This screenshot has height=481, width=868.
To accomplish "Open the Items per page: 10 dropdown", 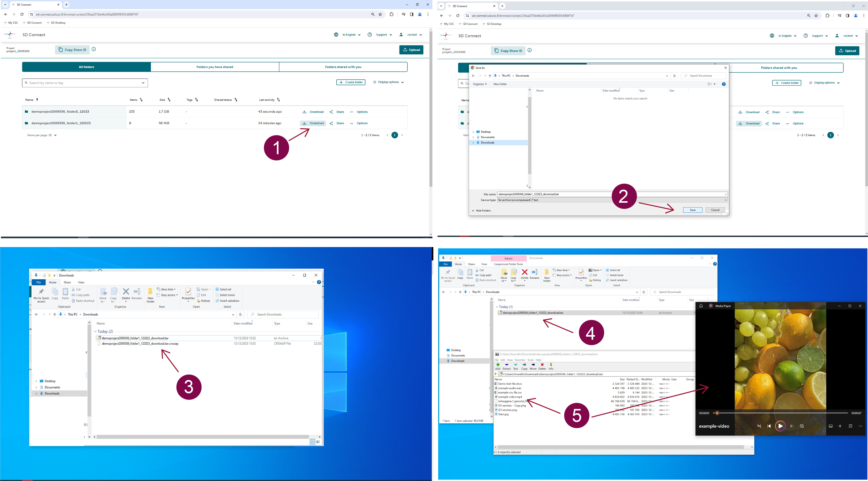I will 42,135.
